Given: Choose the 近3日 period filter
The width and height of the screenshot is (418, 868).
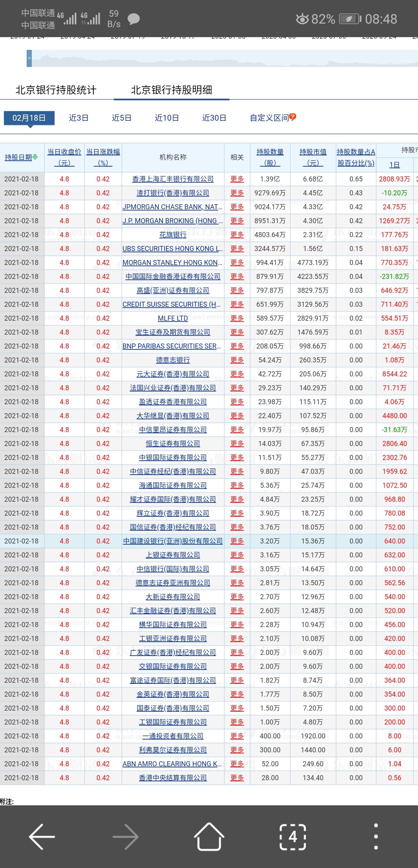Looking at the screenshot, I should point(79,118).
